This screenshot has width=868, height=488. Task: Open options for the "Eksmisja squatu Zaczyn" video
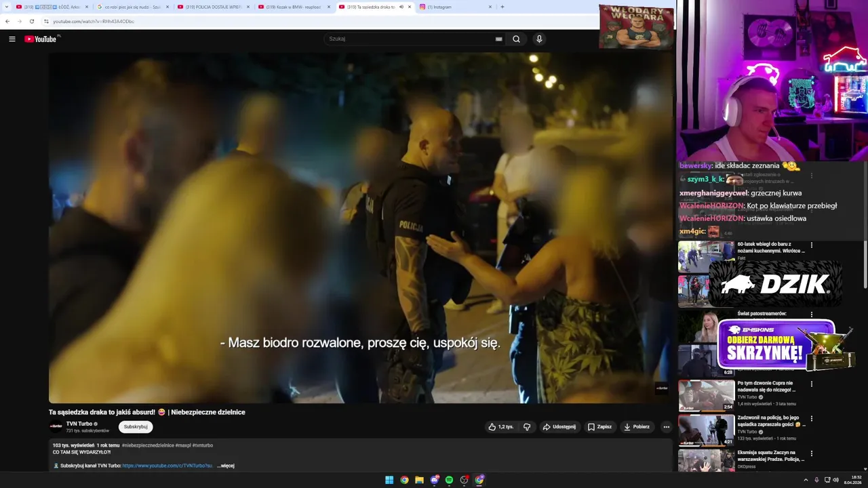pos(811,453)
